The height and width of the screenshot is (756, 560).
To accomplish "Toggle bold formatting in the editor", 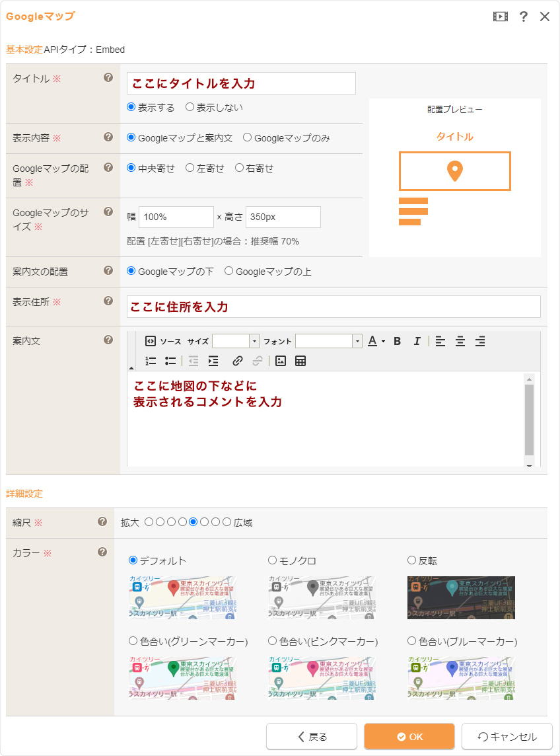I will (398, 341).
